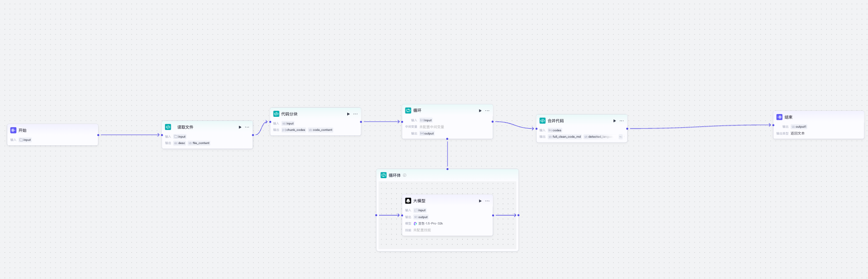This screenshot has width=868, height=279.
Task: Open the more options menu on 读取文件
Action: [247, 127]
